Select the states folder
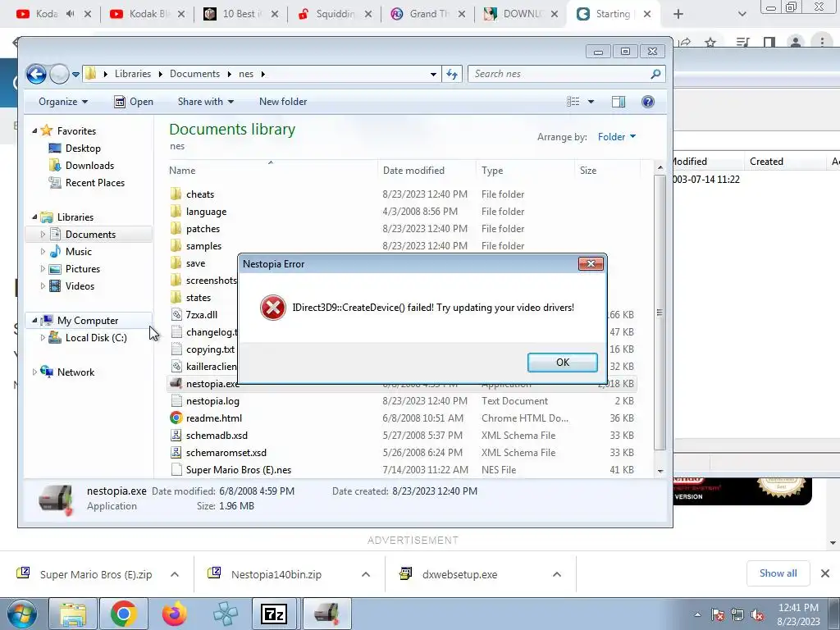Screen dimensions: 840x630 tap(199, 297)
